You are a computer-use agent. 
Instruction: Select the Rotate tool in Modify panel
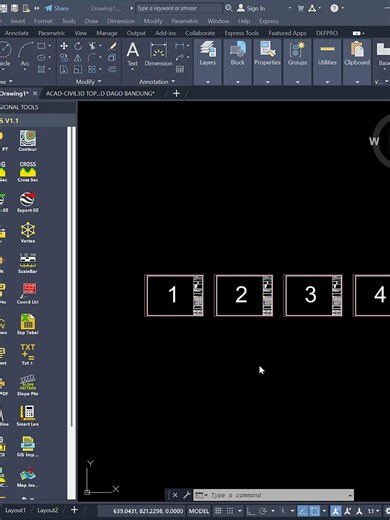[x=78, y=46]
